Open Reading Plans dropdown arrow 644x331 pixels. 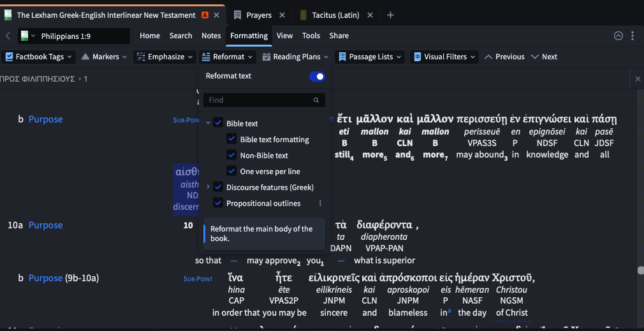tap(326, 57)
